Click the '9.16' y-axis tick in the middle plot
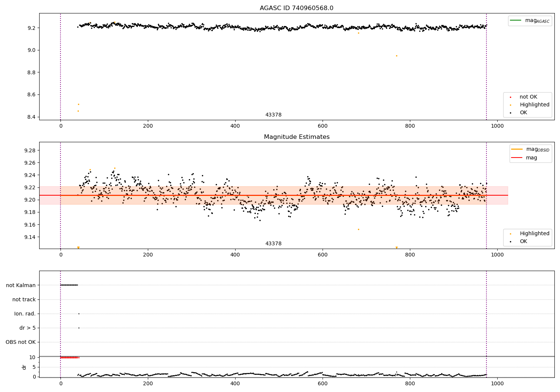 (30, 225)
